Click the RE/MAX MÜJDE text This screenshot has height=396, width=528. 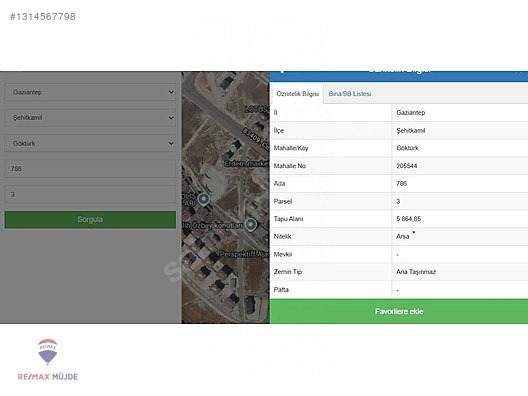(47, 376)
